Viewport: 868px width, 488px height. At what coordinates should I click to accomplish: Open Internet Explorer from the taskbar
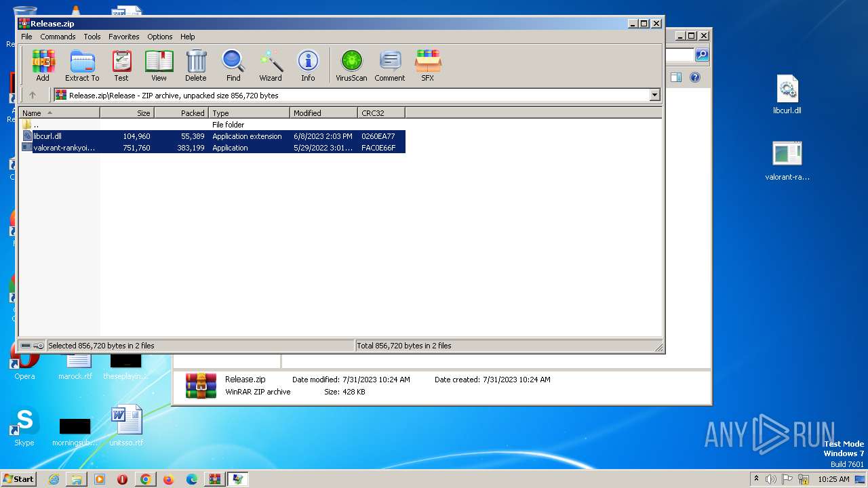(x=54, y=479)
